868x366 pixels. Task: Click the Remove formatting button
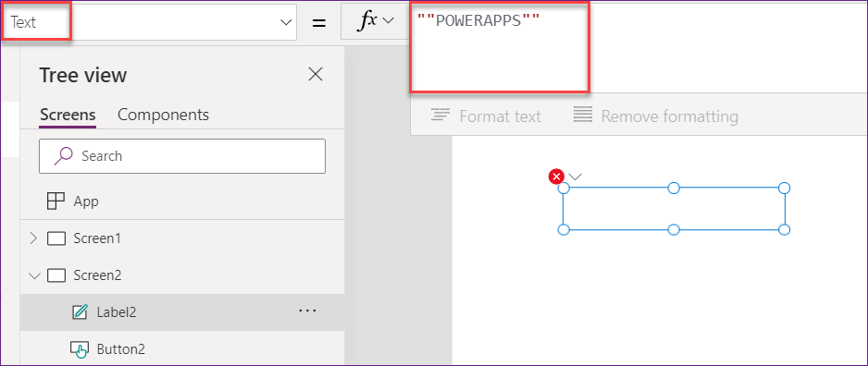[655, 116]
